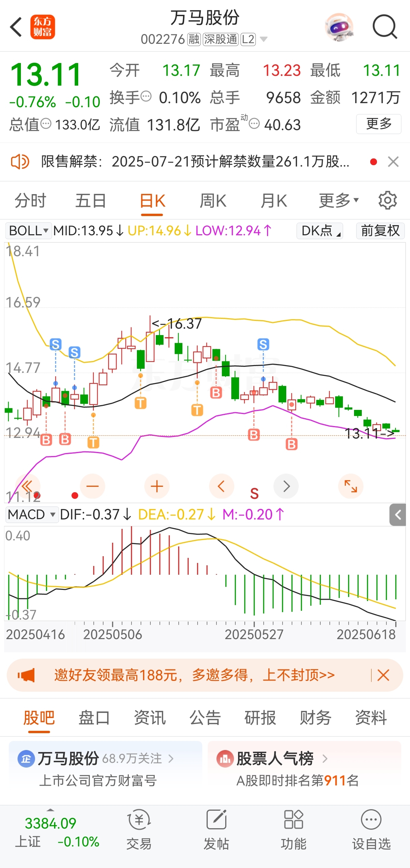The height and width of the screenshot is (868, 410).
Task: Open the 盘口 tab
Action: 94,718
